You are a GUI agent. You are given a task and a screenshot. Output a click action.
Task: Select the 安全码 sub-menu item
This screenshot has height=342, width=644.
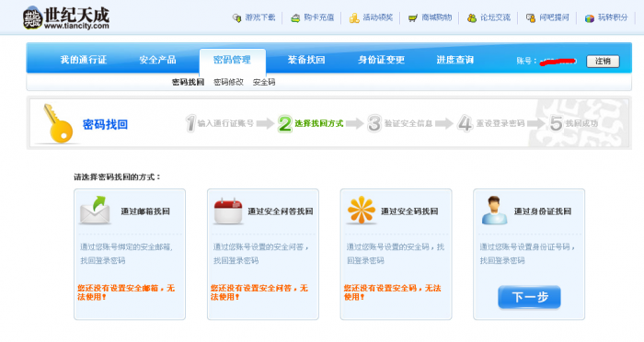[x=264, y=82]
